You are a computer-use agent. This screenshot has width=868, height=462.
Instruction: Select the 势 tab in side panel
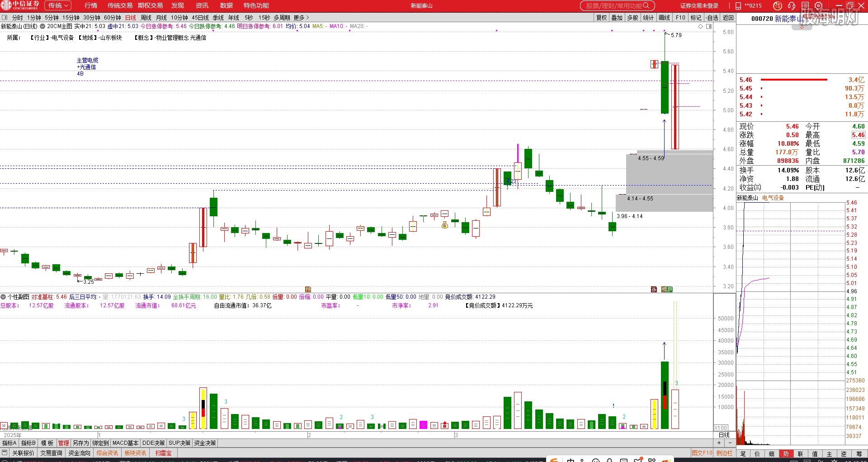point(786,454)
